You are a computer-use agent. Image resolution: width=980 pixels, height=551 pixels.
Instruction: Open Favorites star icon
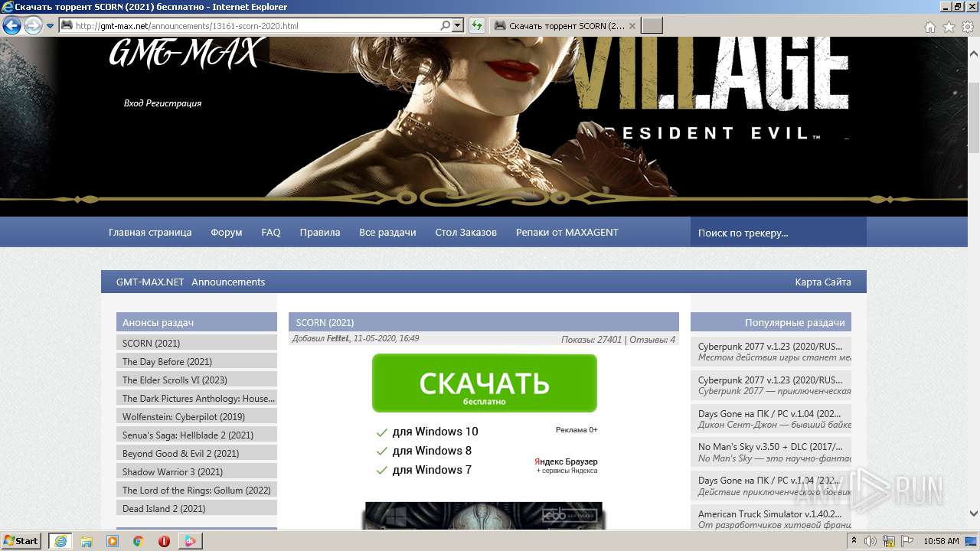tap(949, 27)
